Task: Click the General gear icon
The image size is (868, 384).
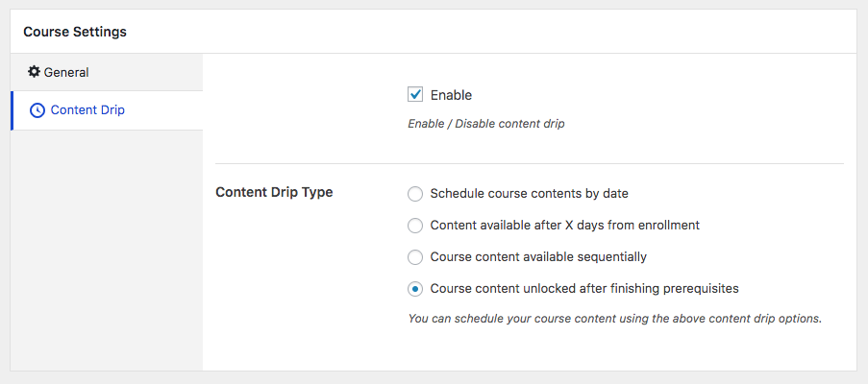Action: tap(35, 72)
